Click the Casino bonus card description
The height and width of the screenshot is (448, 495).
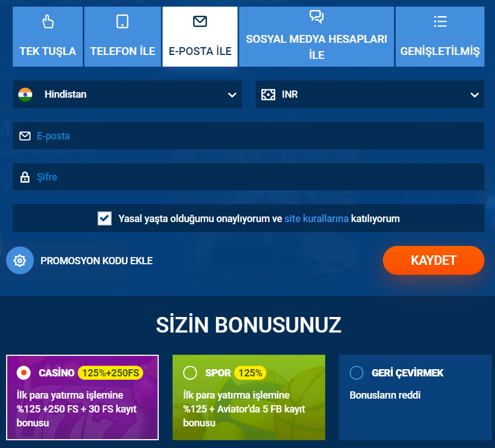pos(77,409)
